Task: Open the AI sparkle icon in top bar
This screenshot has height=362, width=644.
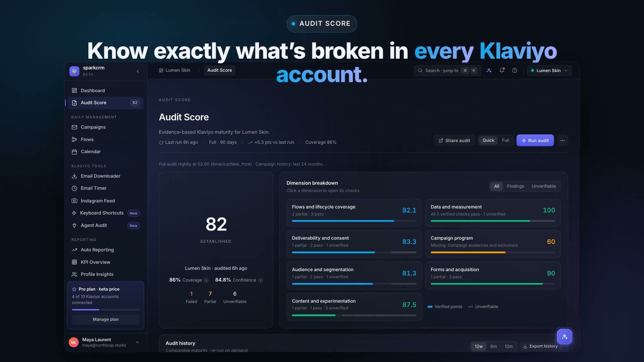Action: click(489, 70)
